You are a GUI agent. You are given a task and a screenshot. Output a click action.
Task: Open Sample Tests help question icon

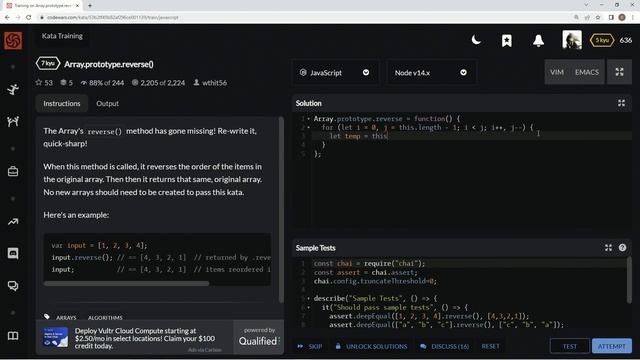click(622, 248)
